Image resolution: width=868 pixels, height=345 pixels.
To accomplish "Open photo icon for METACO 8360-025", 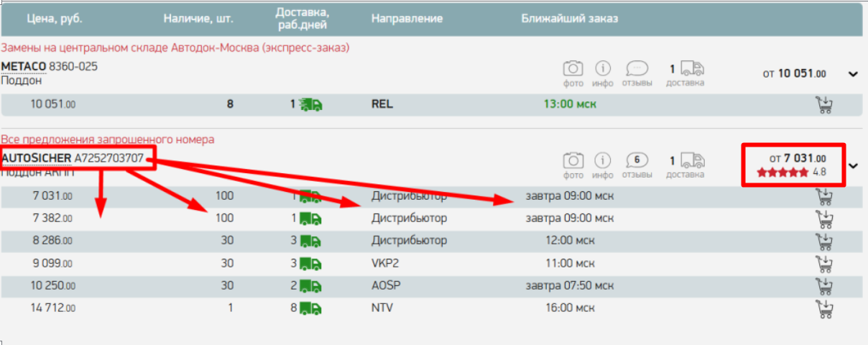I will click(573, 69).
